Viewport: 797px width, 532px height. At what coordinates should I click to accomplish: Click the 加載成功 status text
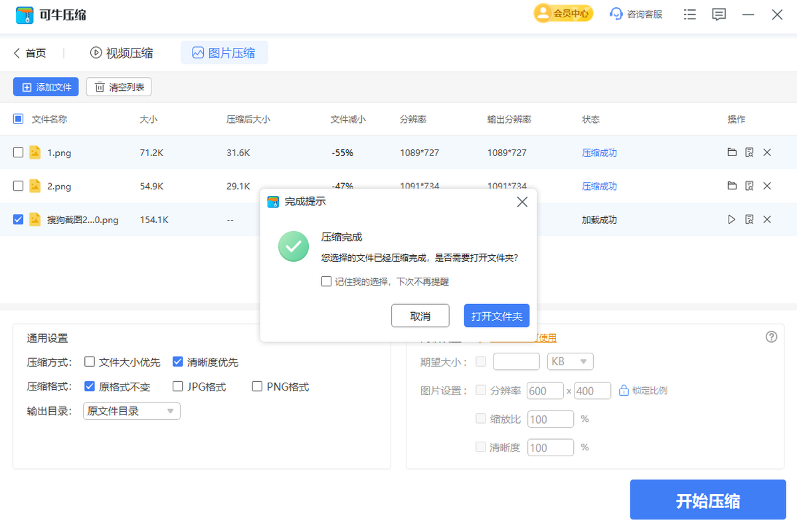(x=600, y=219)
